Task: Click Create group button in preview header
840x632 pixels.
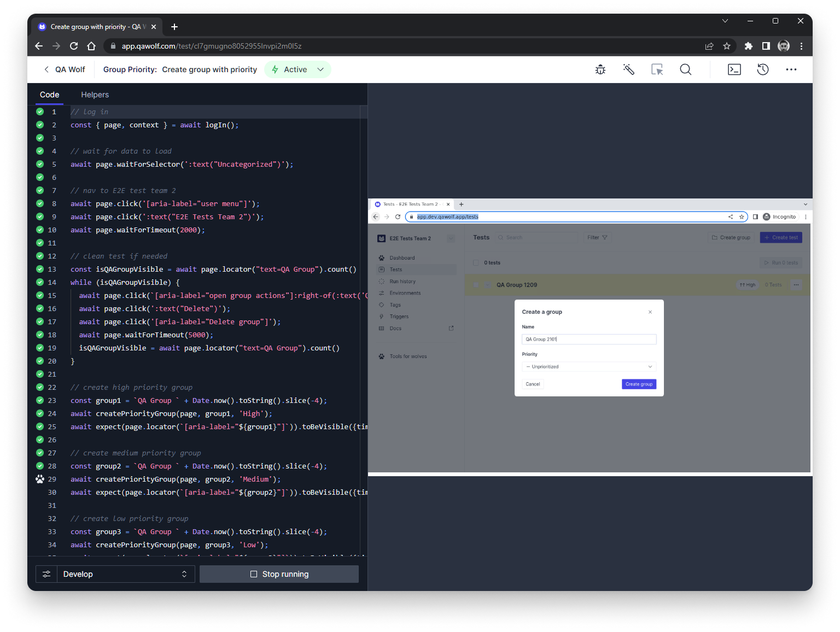Action: [x=731, y=237]
